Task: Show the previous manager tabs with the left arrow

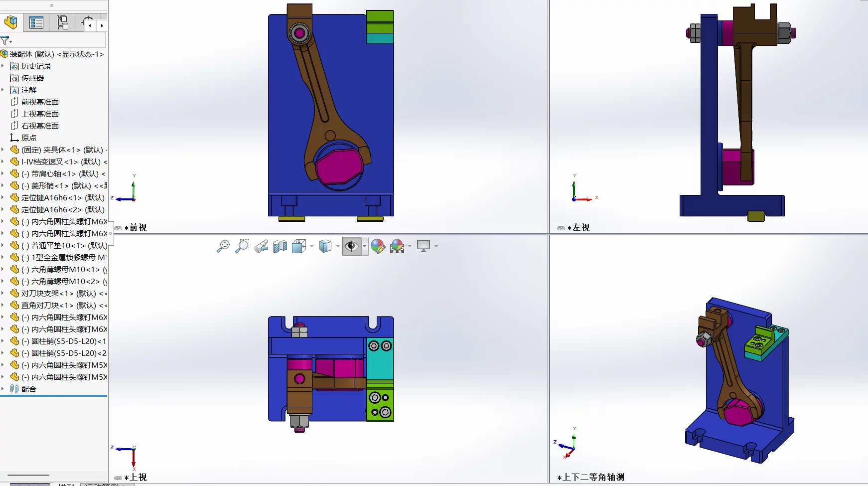Action: pos(90,25)
